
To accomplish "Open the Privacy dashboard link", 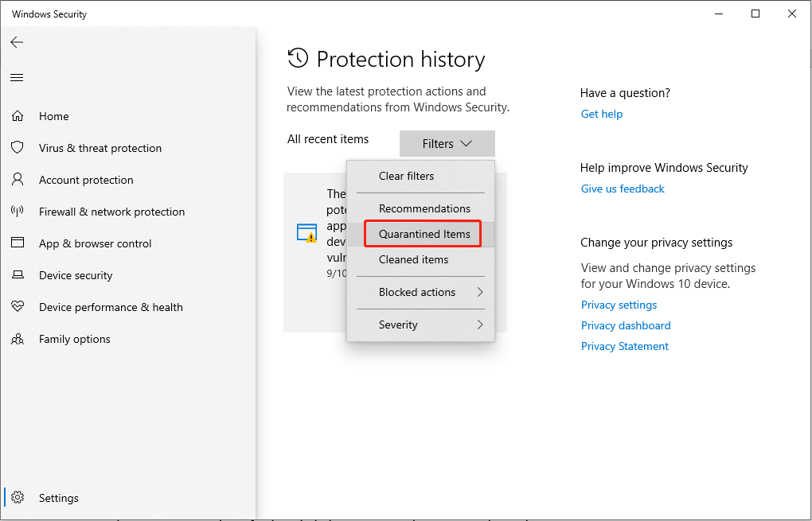I will point(626,325).
